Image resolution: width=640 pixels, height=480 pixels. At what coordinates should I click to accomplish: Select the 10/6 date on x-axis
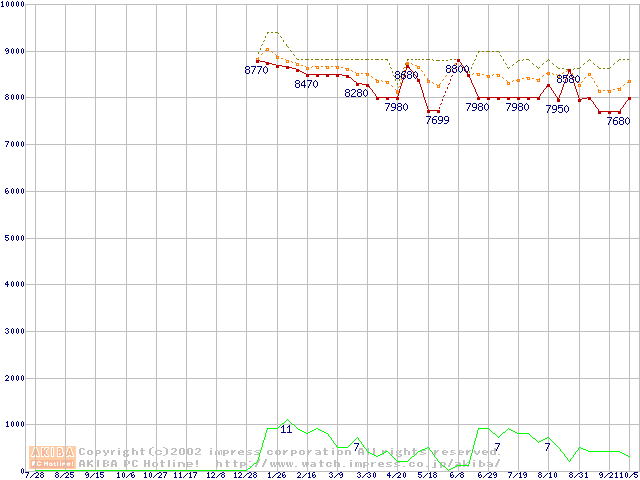pyautogui.click(x=125, y=476)
